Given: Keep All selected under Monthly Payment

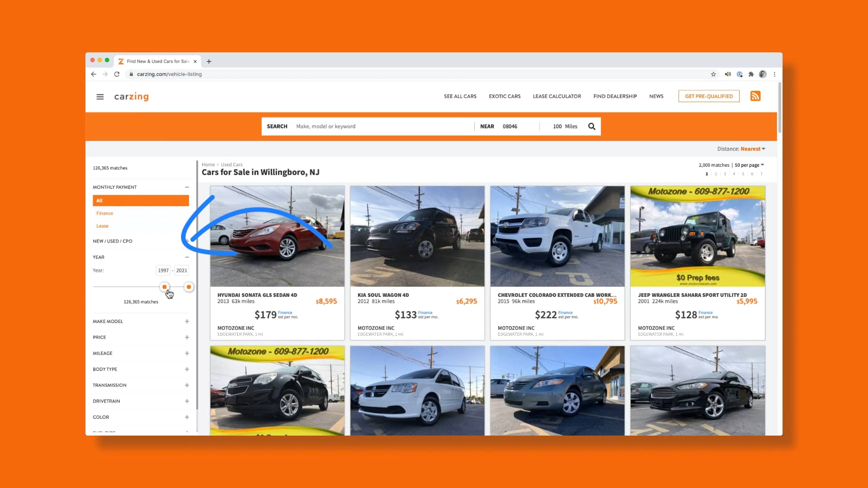Looking at the screenshot, I should (x=141, y=200).
